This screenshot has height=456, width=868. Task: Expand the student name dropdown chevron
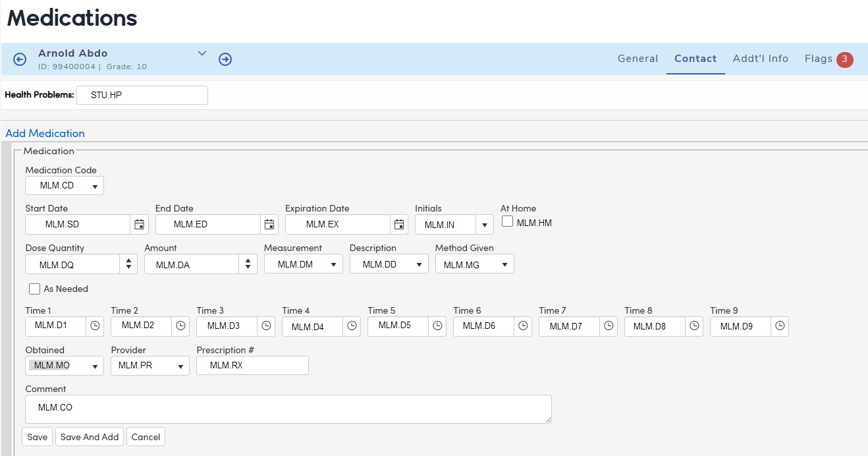click(x=202, y=53)
